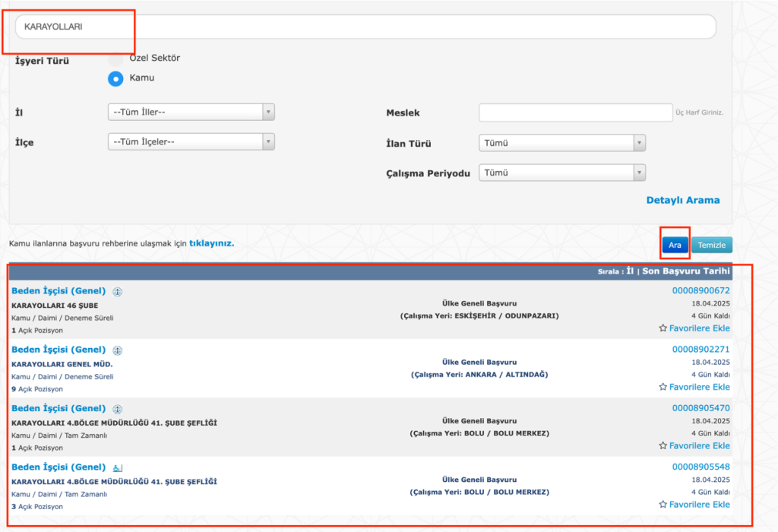Open listing number 00008905548

(x=701, y=467)
